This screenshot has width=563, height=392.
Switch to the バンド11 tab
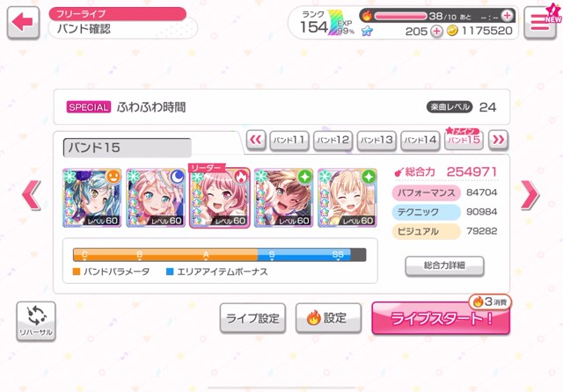click(289, 140)
